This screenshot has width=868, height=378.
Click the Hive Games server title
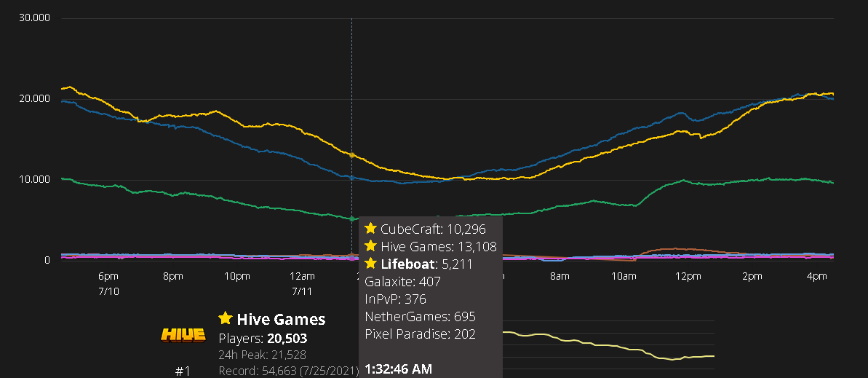click(281, 319)
